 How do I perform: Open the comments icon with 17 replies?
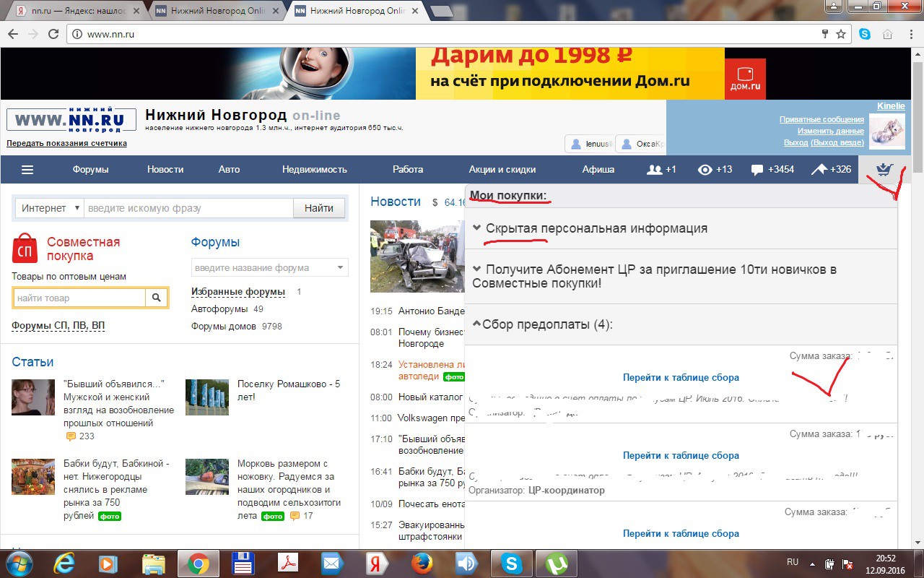pyautogui.click(x=295, y=516)
